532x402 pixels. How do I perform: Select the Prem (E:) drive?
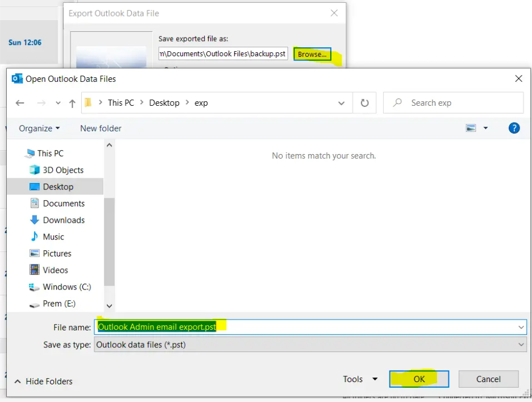59,304
